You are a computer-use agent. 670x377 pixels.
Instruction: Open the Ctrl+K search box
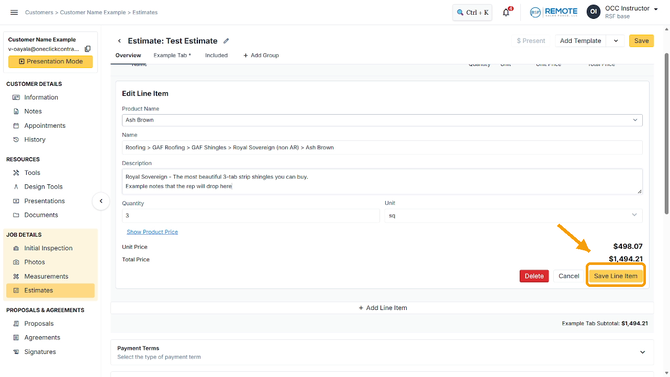(x=472, y=12)
